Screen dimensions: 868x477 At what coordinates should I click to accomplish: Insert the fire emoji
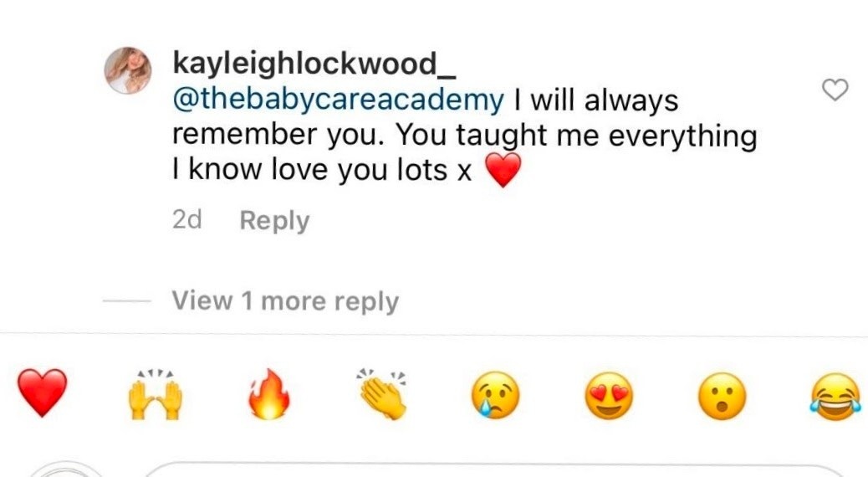point(269,394)
